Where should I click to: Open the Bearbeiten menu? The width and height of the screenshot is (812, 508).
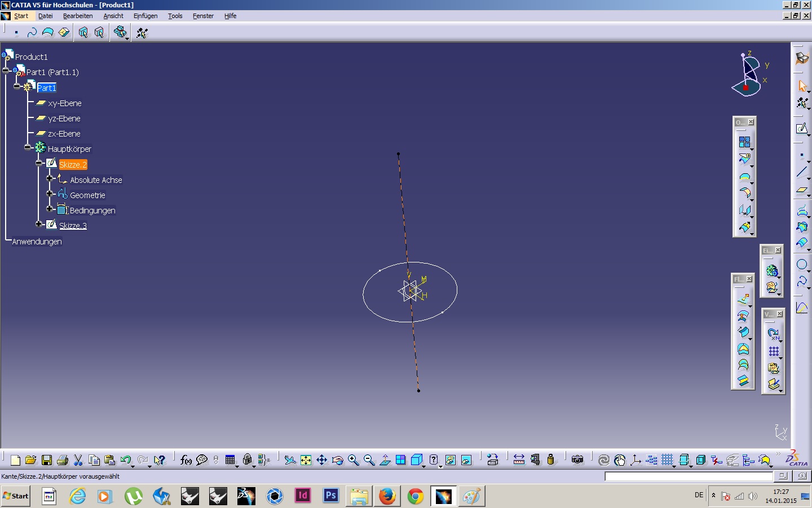click(78, 16)
